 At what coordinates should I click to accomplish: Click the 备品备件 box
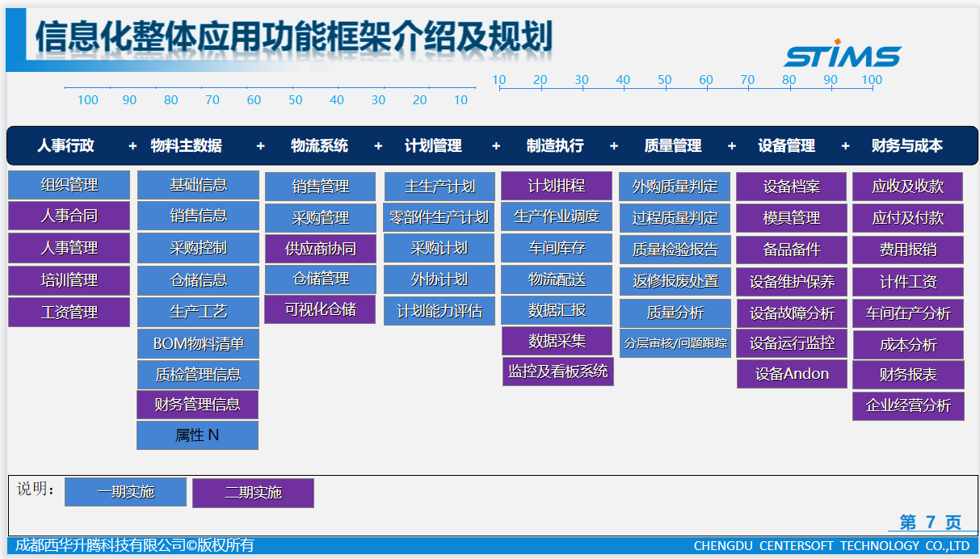792,250
